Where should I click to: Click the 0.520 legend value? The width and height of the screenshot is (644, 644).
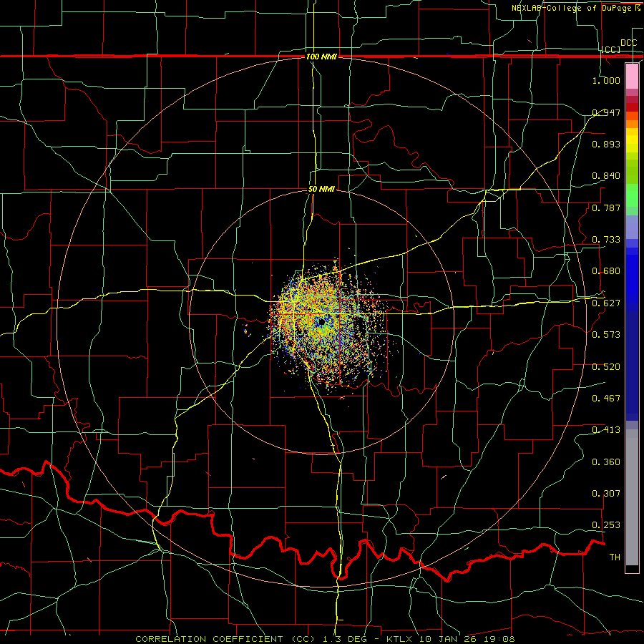coord(606,367)
